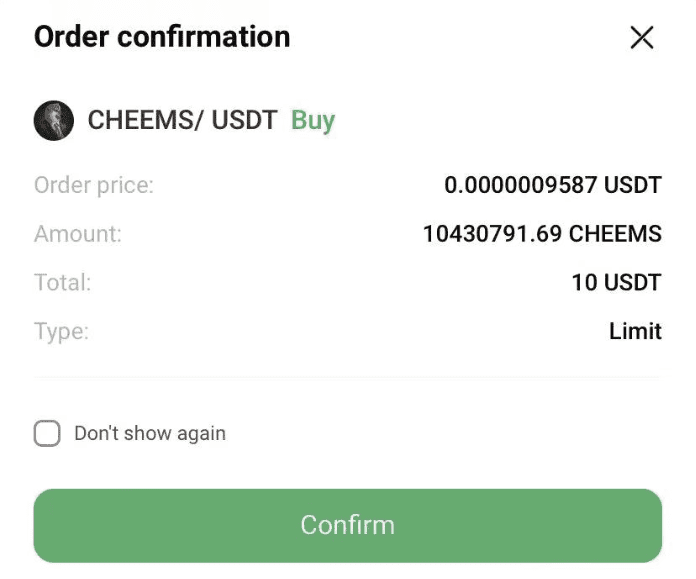Select the 10 USDT total value

point(617,283)
